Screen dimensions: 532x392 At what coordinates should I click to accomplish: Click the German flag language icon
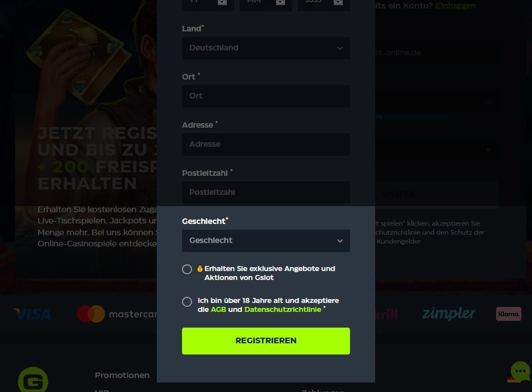(x=514, y=378)
